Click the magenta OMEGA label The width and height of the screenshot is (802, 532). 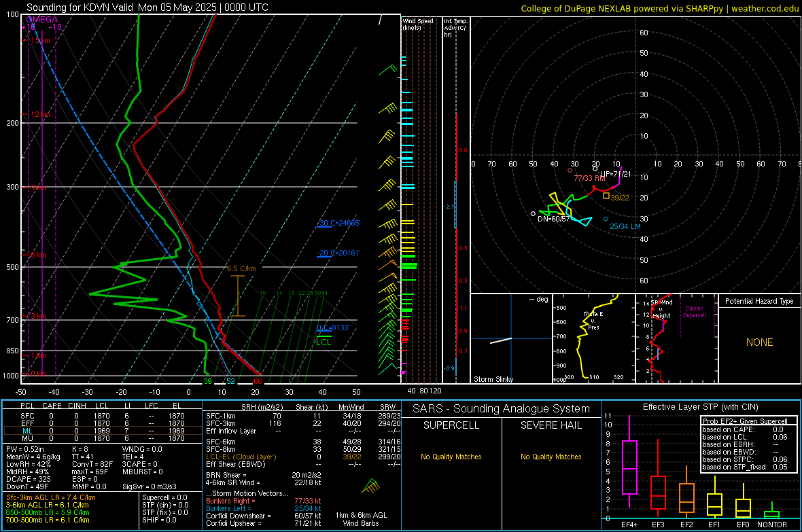(41, 20)
